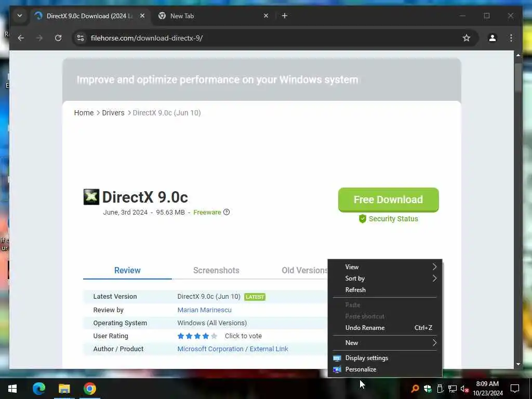
Task: Click the USB safely remove tray icon
Action: point(440,389)
